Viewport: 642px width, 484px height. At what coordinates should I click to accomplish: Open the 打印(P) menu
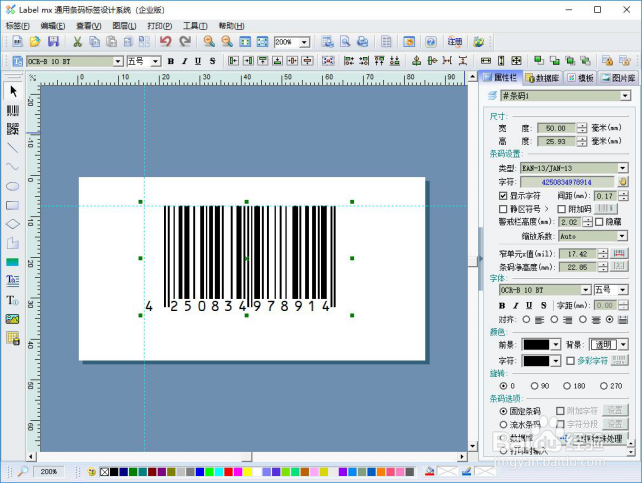click(160, 26)
